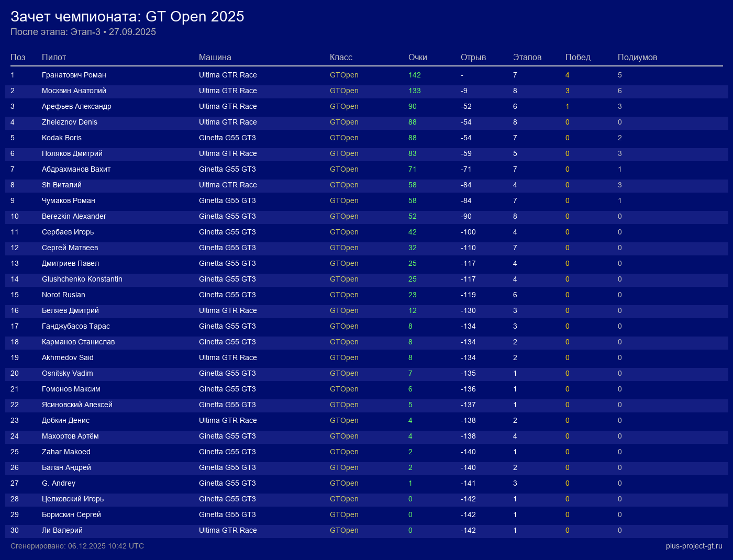Select the last row pilot Ли Валерий

(x=62, y=530)
